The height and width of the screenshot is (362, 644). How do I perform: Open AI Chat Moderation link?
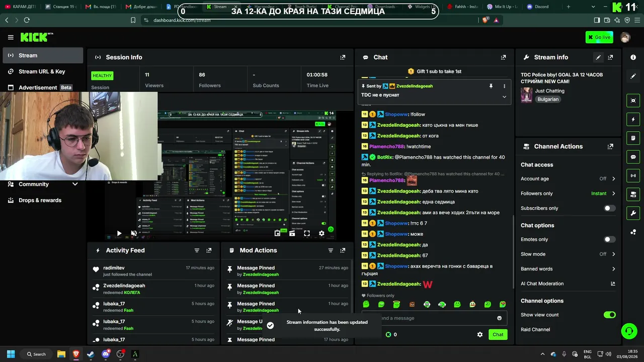pos(568,284)
